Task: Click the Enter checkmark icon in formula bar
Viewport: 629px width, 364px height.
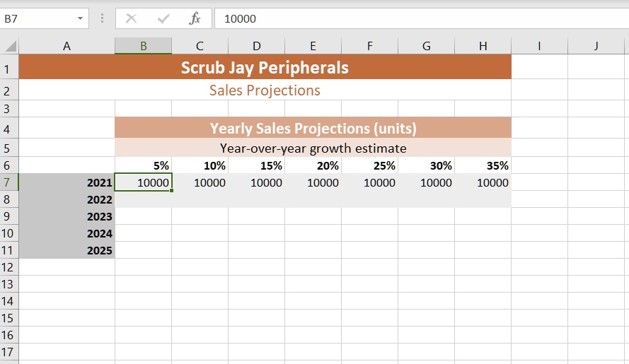Action: pyautogui.click(x=163, y=18)
